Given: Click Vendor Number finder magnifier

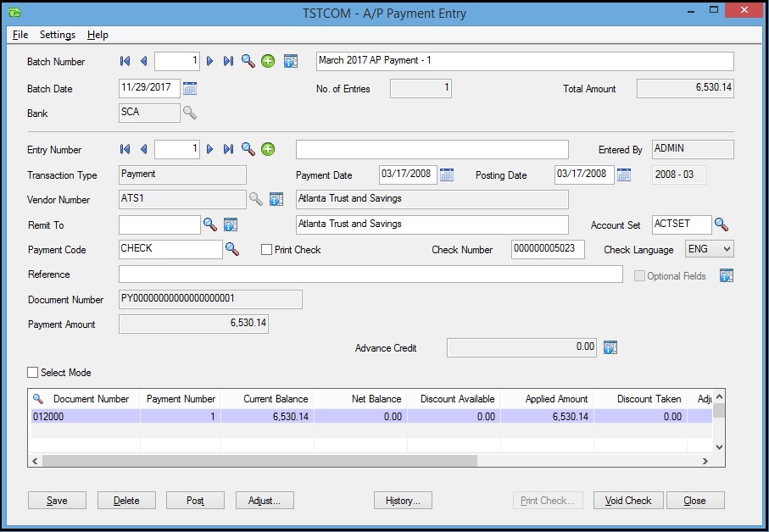Looking at the screenshot, I should 255,199.
